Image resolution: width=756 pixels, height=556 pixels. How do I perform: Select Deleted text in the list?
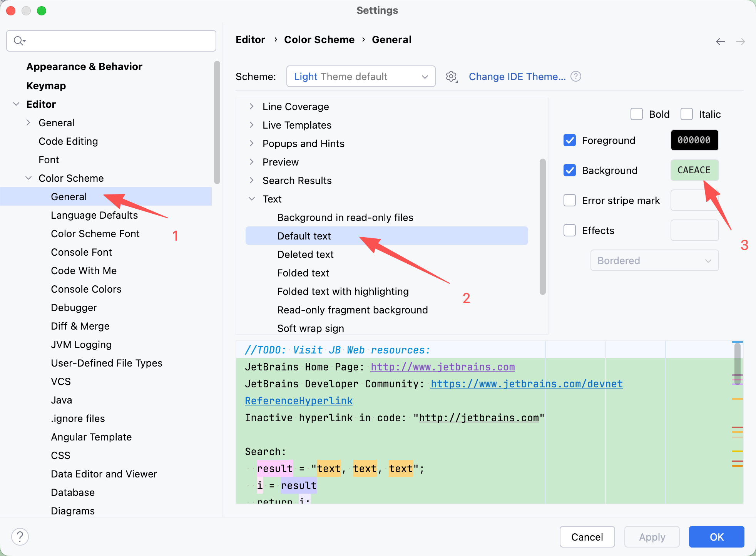point(305,254)
